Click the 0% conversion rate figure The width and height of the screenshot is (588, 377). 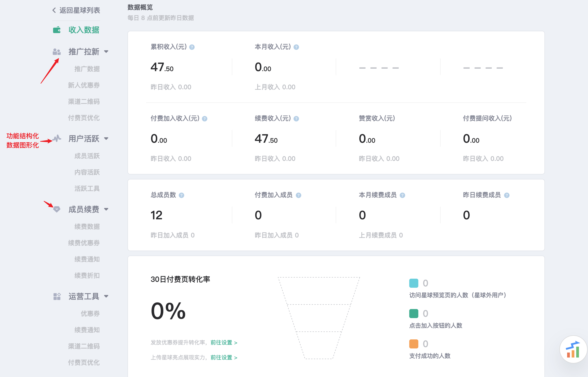168,311
